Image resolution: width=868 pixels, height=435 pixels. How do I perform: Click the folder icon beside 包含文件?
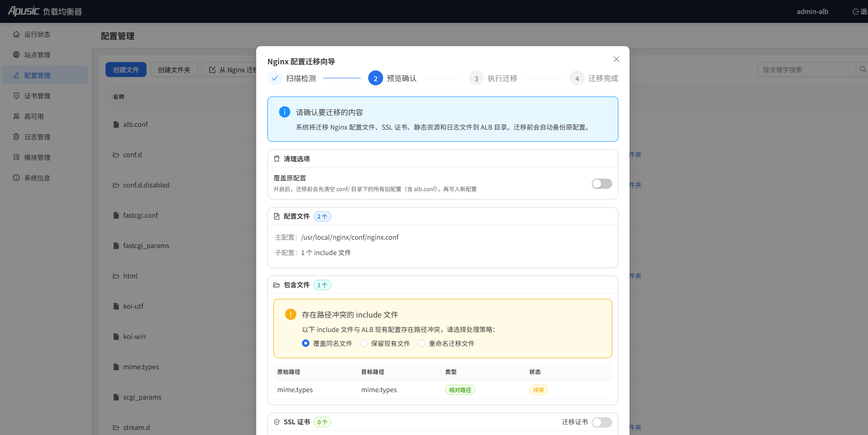(x=277, y=285)
